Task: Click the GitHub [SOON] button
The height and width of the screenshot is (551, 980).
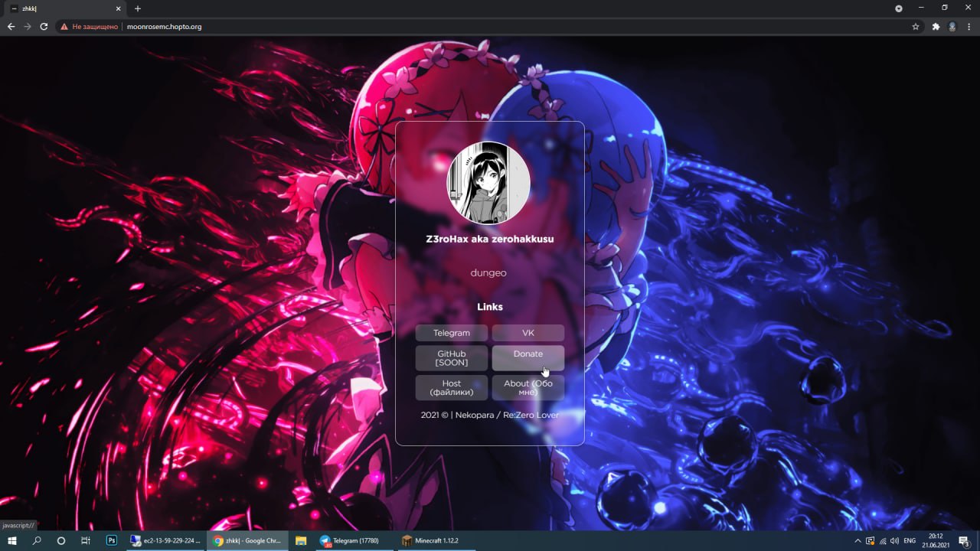Action: point(452,358)
